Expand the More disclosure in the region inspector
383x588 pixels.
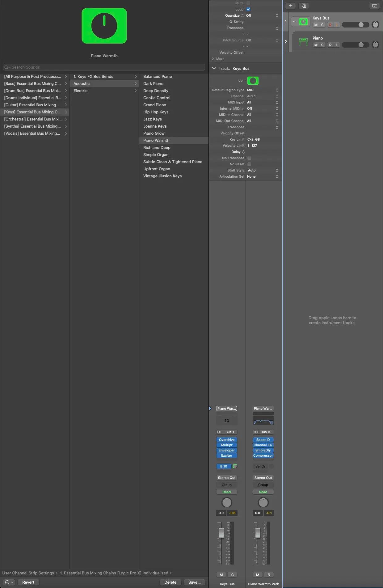(x=213, y=59)
